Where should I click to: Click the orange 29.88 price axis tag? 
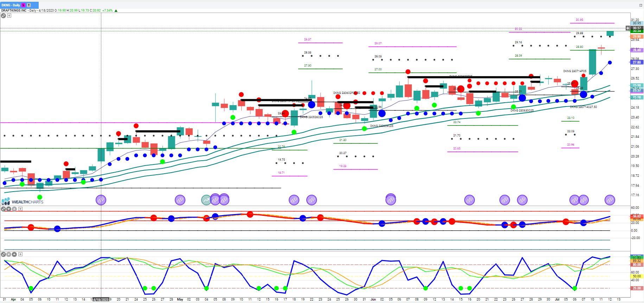pyautogui.click(x=637, y=36)
